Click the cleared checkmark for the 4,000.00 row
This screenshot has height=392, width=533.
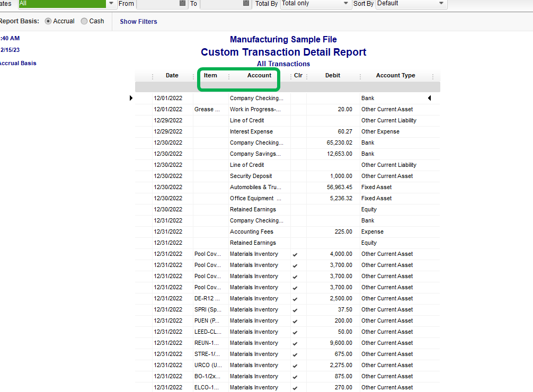pos(295,255)
